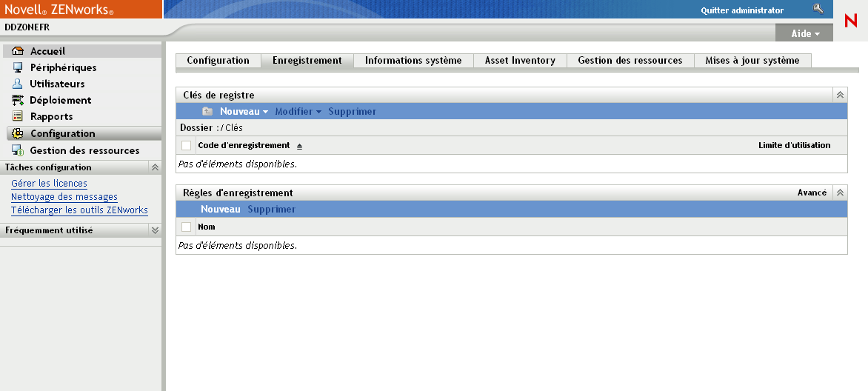868x391 pixels.
Task: Click Nouveau in Règles d'enregistrement toolbar
Action: point(220,210)
